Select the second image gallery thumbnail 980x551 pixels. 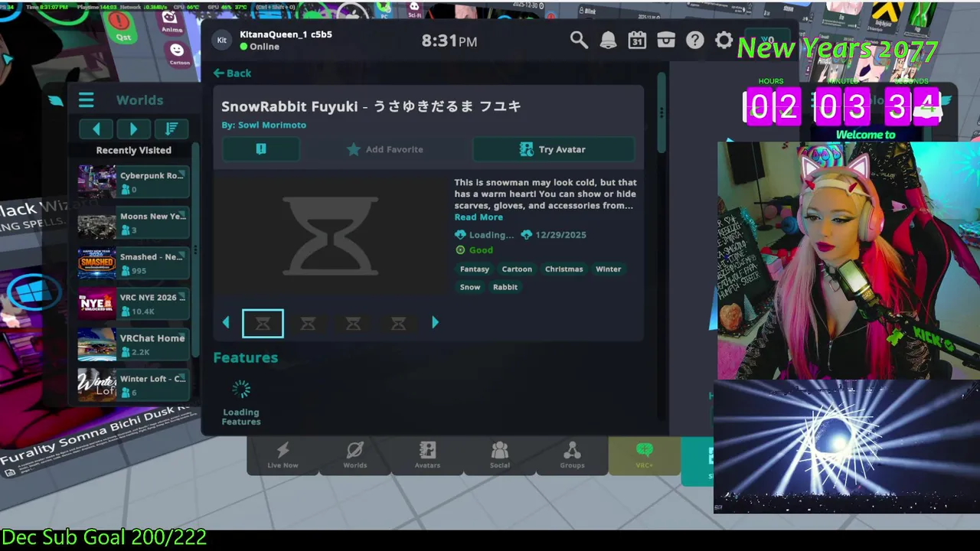(x=308, y=324)
